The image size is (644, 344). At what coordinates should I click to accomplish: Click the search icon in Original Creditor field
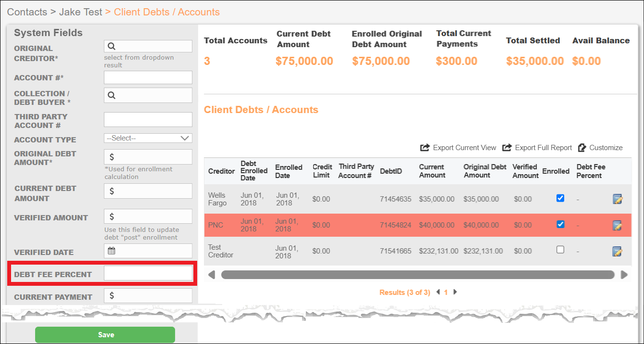pyautogui.click(x=112, y=46)
